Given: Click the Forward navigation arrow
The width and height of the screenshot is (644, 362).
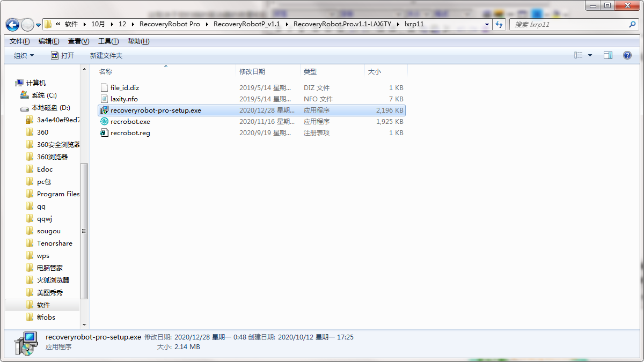Looking at the screenshot, I should tap(27, 25).
